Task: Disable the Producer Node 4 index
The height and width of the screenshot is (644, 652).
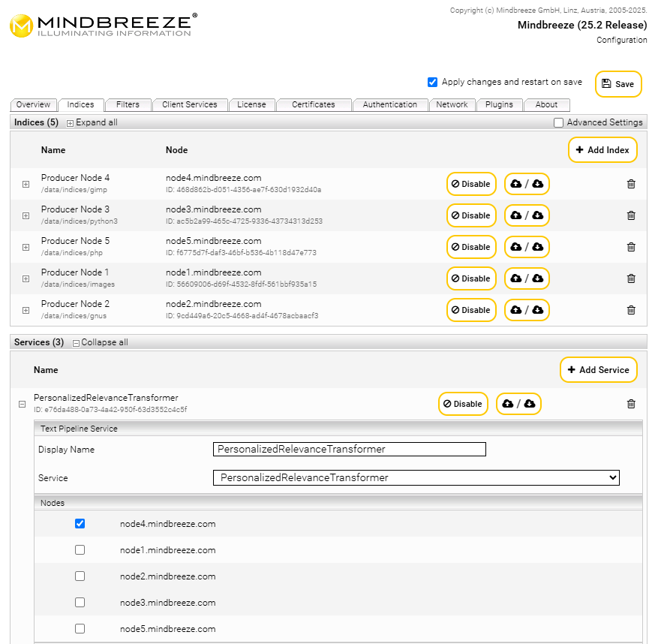Action: (x=471, y=184)
